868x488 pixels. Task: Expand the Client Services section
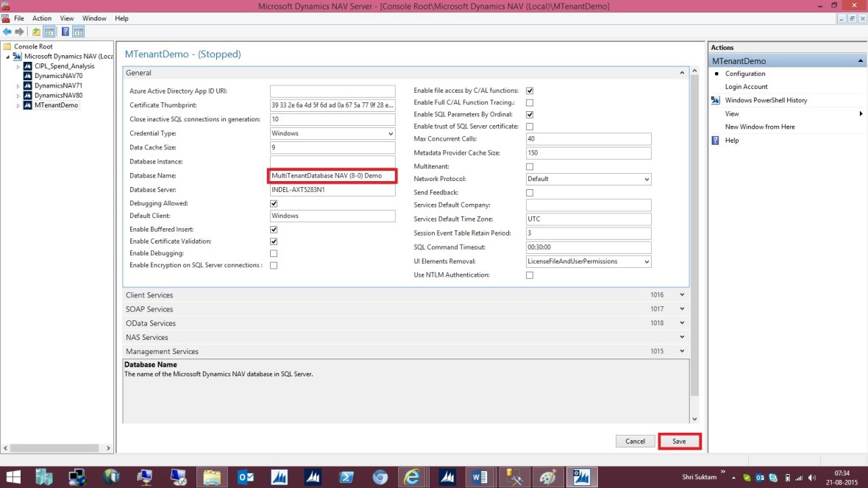coord(405,295)
